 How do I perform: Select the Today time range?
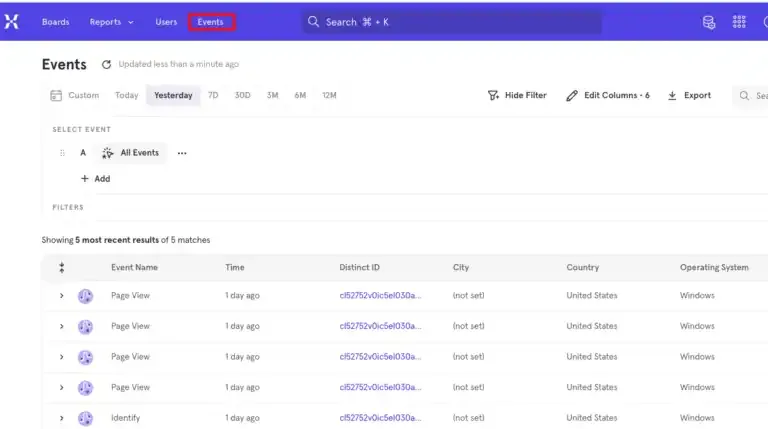click(126, 95)
